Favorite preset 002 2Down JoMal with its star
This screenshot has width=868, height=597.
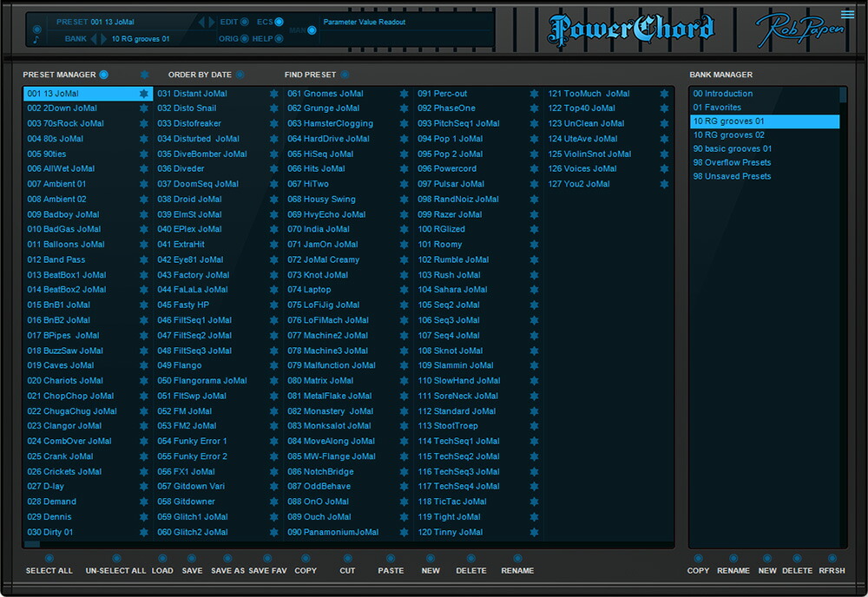coord(144,108)
